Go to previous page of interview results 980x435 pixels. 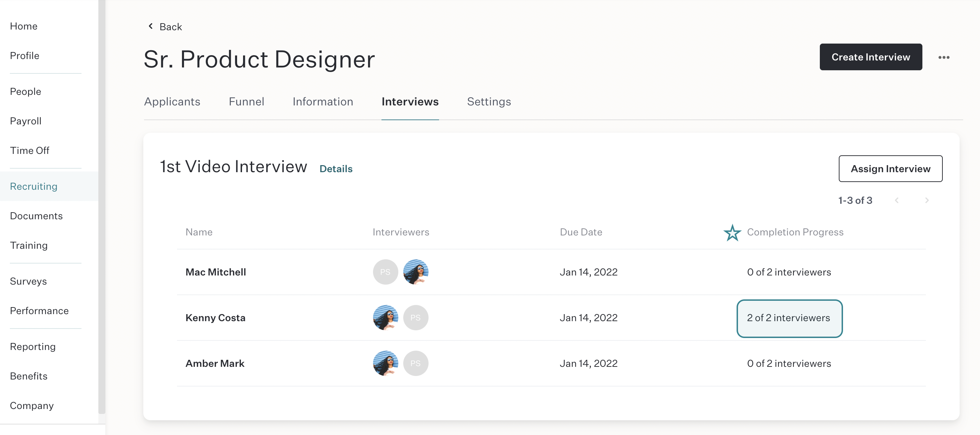coord(897,200)
